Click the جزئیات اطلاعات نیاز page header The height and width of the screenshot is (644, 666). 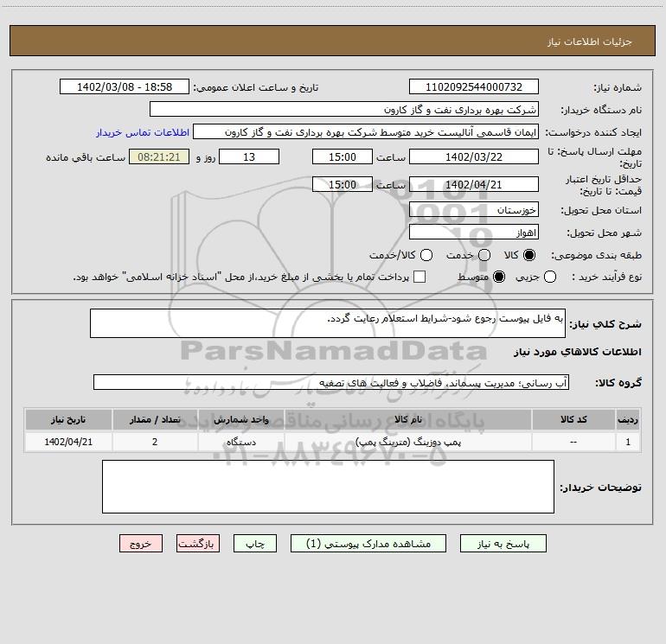589,41
